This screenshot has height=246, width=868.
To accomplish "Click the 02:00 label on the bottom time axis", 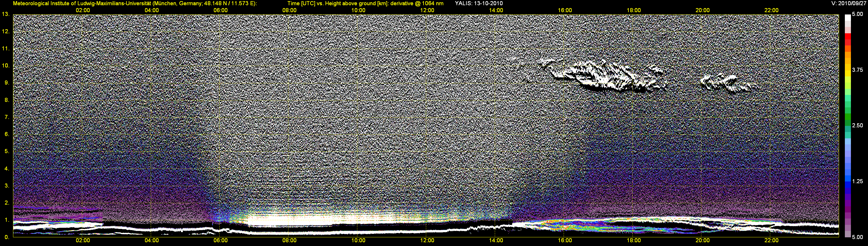I will 82,240.
